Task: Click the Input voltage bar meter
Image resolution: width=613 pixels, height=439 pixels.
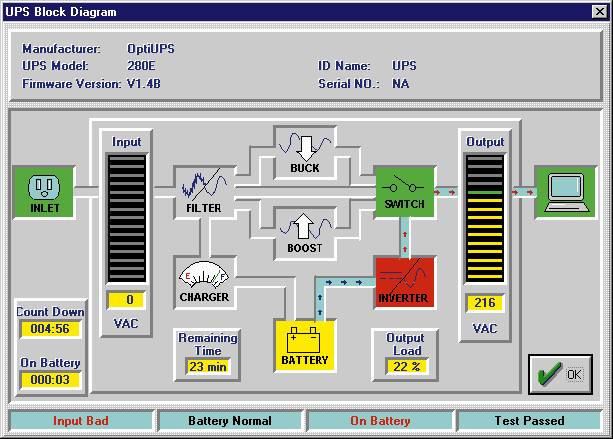Action: [127, 218]
